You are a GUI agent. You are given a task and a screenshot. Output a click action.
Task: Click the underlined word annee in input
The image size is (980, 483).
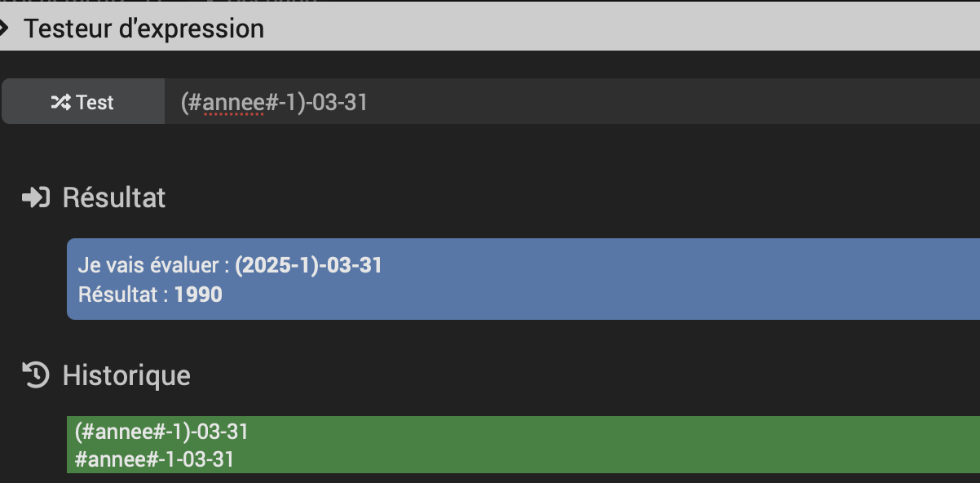click(232, 104)
